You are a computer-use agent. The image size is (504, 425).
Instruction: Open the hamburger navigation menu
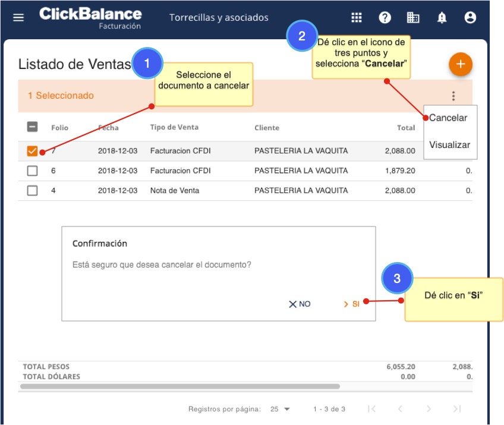pos(18,17)
